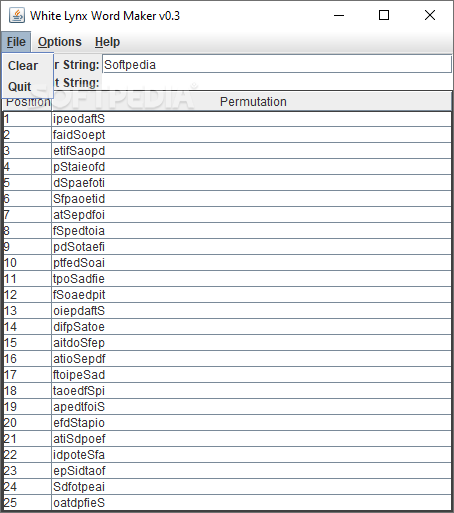Select permutation etifSaopd
The height and width of the screenshot is (513, 454).
251,151
